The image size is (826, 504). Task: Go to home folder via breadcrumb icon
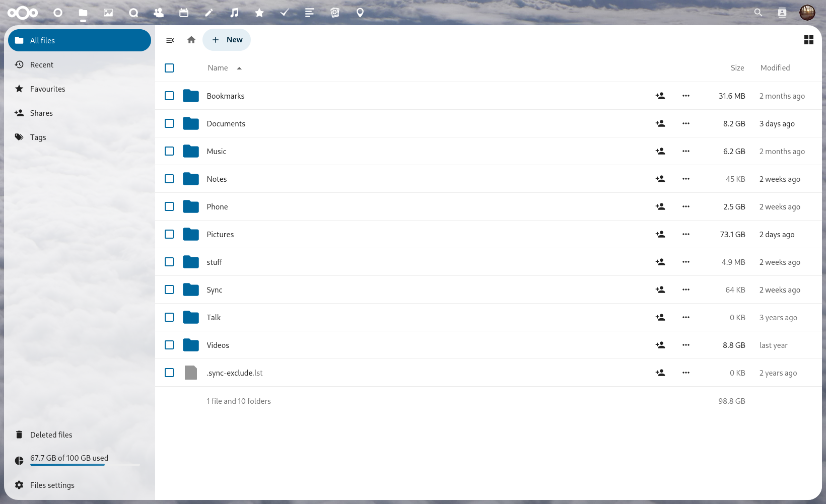[x=191, y=40]
